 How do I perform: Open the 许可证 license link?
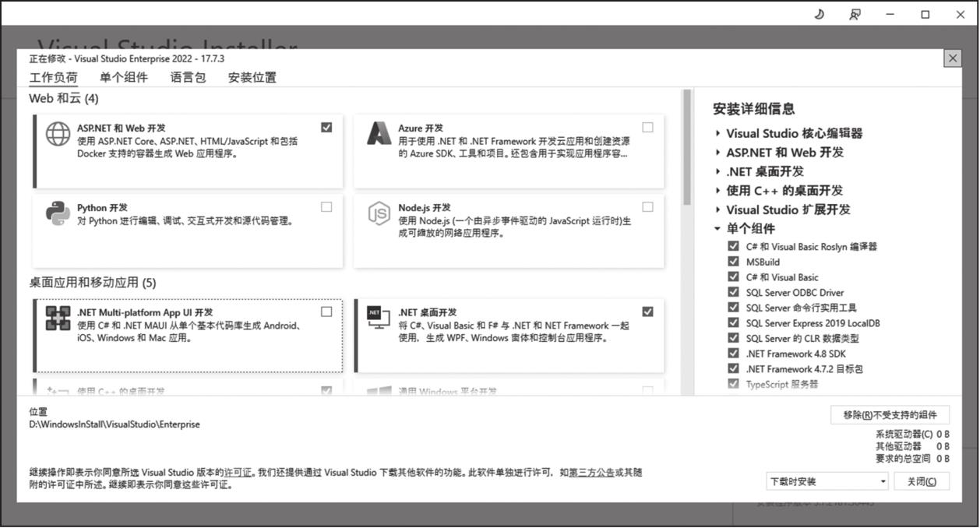pyautogui.click(x=238, y=473)
